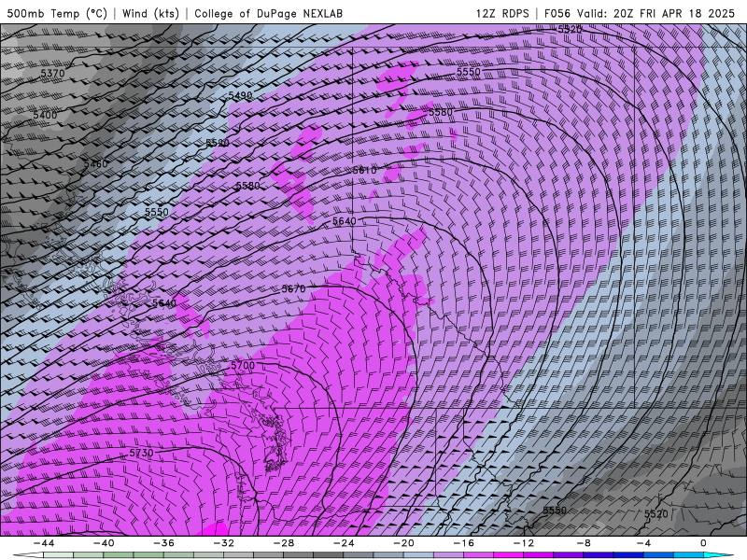Viewport: 747px width, 560px height.
Task: Click the "College of DuPage NEXLAB" credit
Action: tap(269, 13)
